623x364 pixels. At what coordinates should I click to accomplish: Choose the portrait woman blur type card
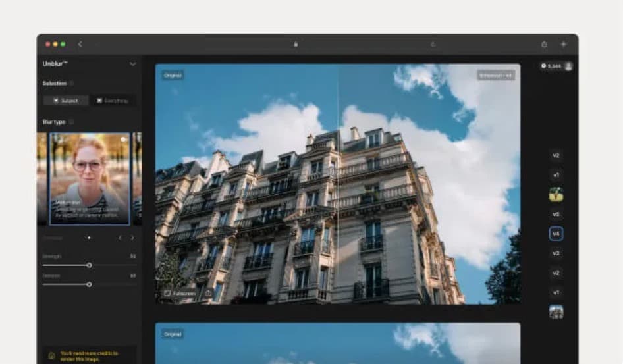tap(90, 178)
